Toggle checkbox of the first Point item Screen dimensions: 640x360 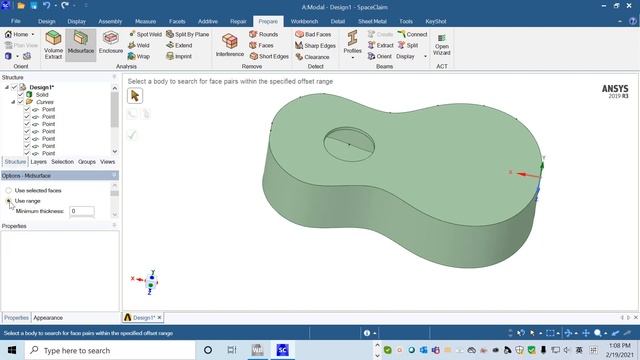point(27,109)
